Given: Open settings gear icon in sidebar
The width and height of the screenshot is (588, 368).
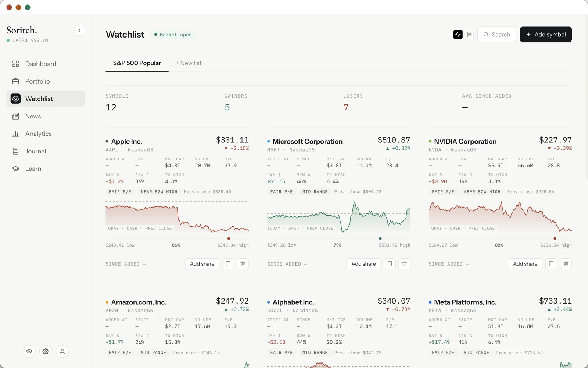Looking at the screenshot, I should (x=46, y=351).
